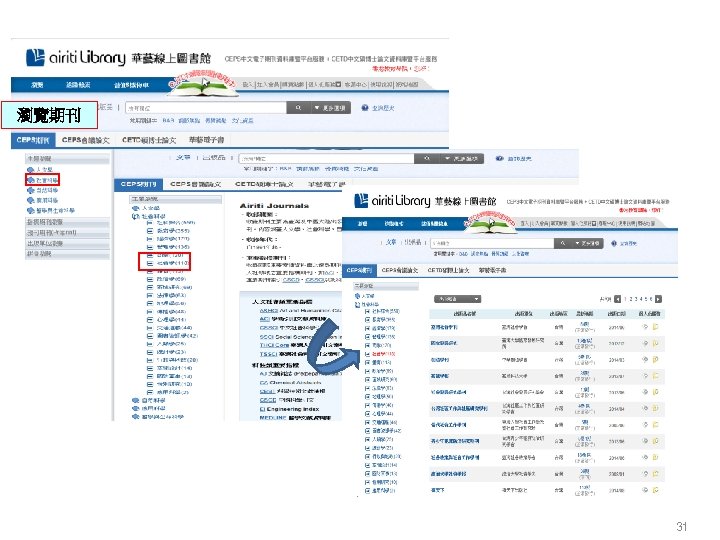
Task: Select red highlighted 社會學 in front window tree
Action: click(383, 354)
